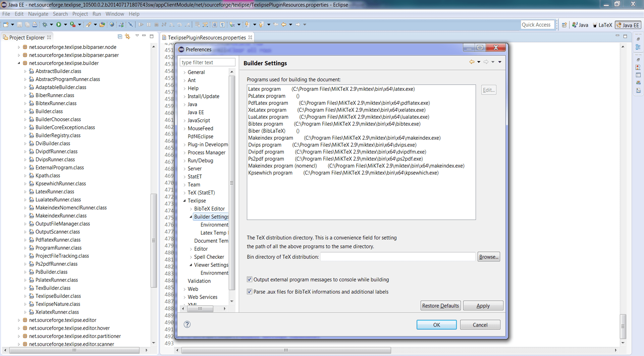
Task: Close the TexlipsePluginResources.properties editor tab
Action: tap(250, 37)
